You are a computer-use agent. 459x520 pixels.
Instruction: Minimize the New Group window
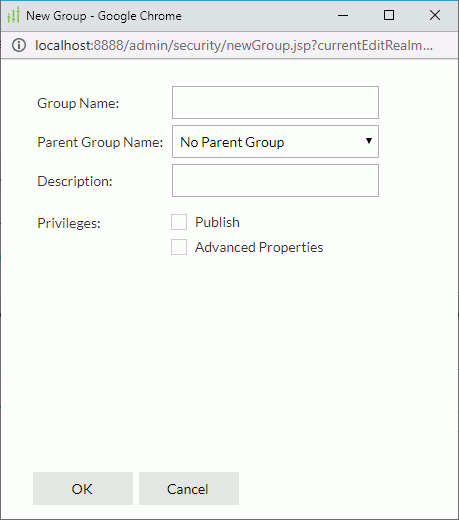[x=343, y=15]
